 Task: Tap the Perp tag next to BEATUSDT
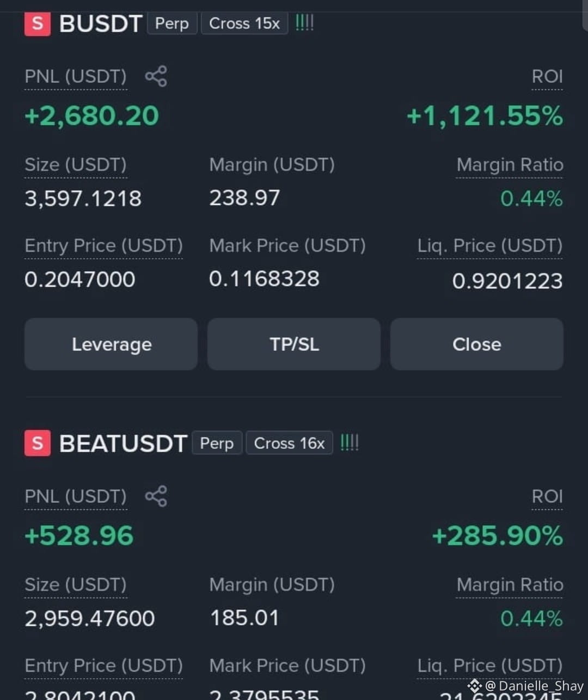[217, 443]
